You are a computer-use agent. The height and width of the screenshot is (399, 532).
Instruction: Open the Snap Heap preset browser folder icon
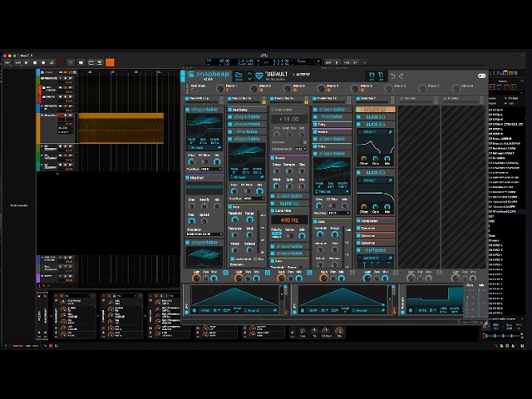pyautogui.click(x=239, y=75)
